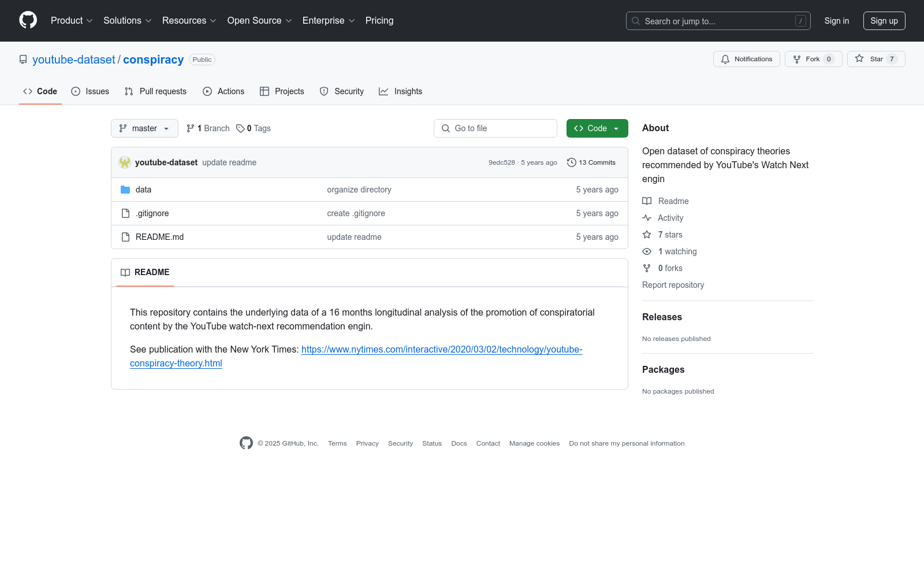Click the fork icon beside 0 forks

(647, 268)
